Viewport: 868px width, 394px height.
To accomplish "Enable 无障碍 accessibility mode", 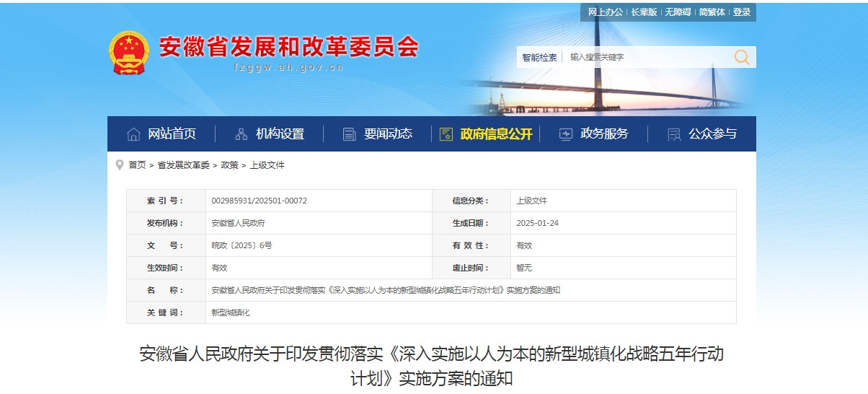I will click(678, 12).
